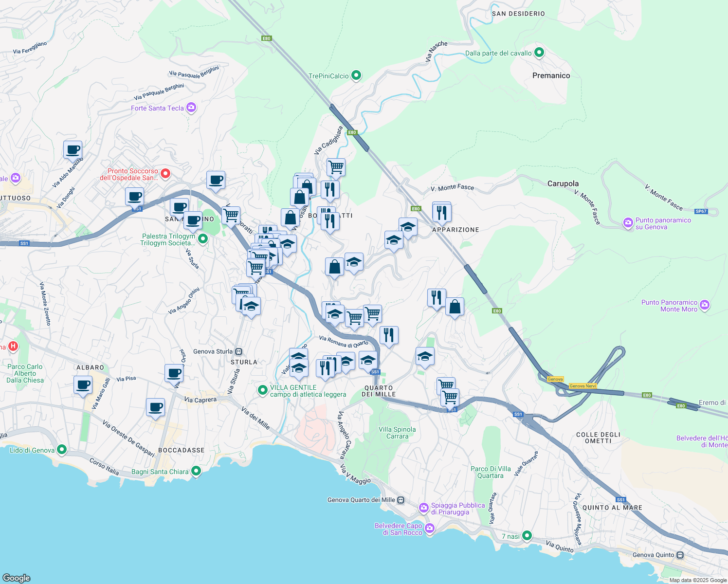728x584 pixels.
Task: Select the coffee cup marker near Forte Santa Tecla
Action: [216, 180]
